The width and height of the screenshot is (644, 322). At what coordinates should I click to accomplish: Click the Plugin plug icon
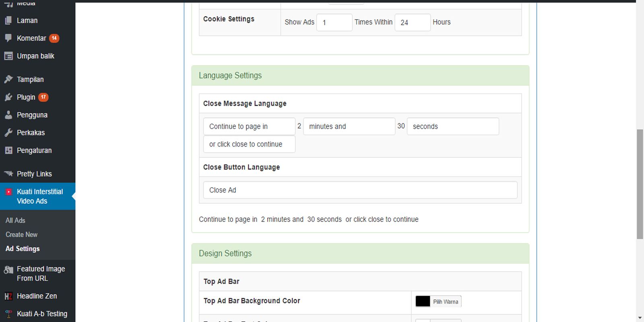pyautogui.click(x=8, y=97)
